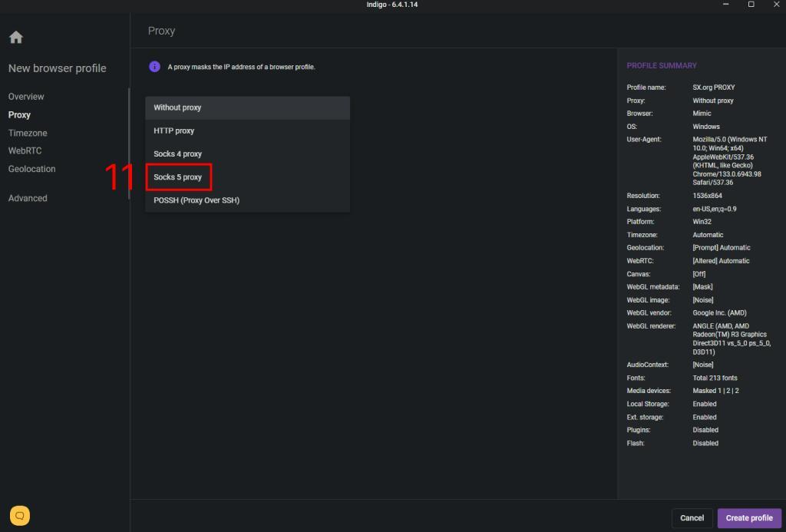Navigate to the Geolocation section
Screen dimensions: 786x532
[31, 169]
